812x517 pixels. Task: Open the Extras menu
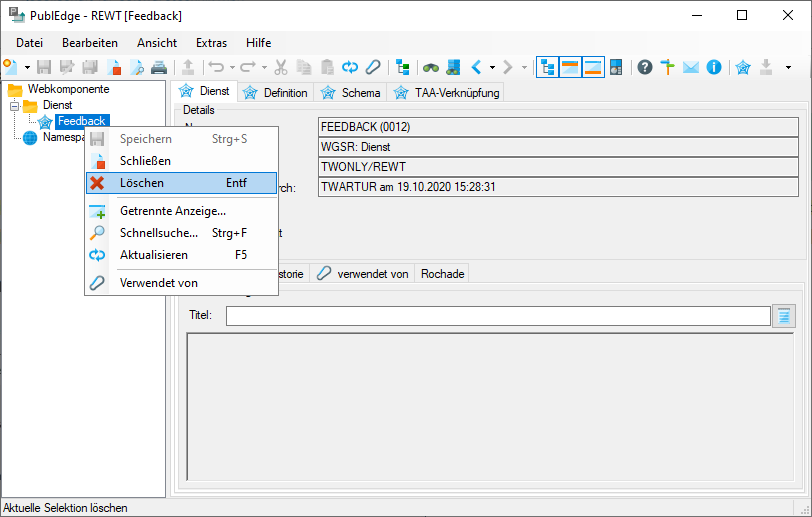[211, 43]
